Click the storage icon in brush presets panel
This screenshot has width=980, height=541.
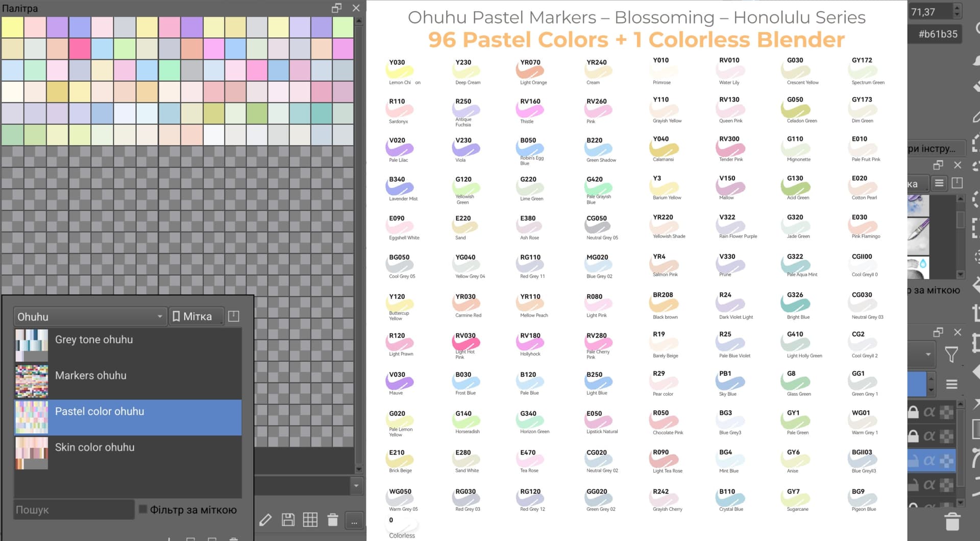pos(958,183)
